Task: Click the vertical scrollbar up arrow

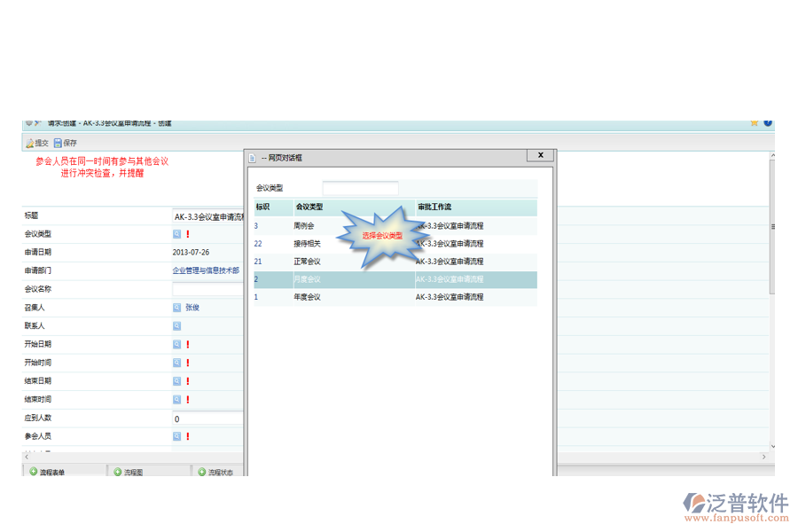Action: (772, 155)
